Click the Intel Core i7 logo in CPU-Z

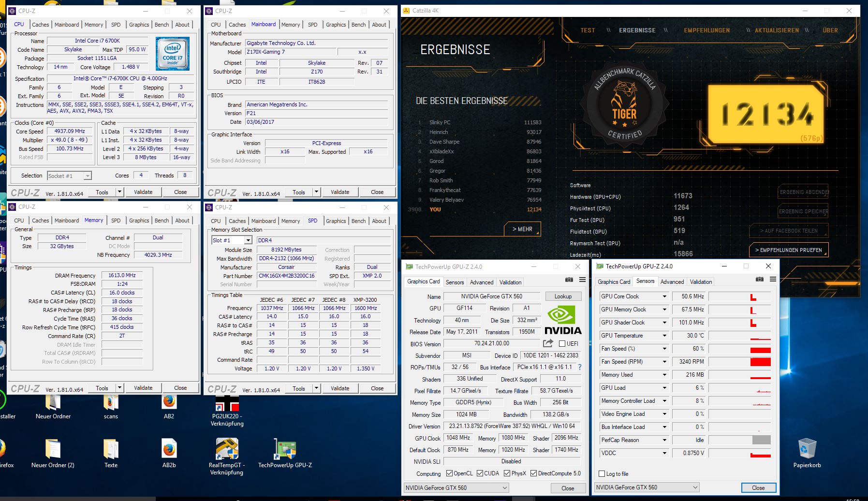pyautogui.click(x=173, y=54)
